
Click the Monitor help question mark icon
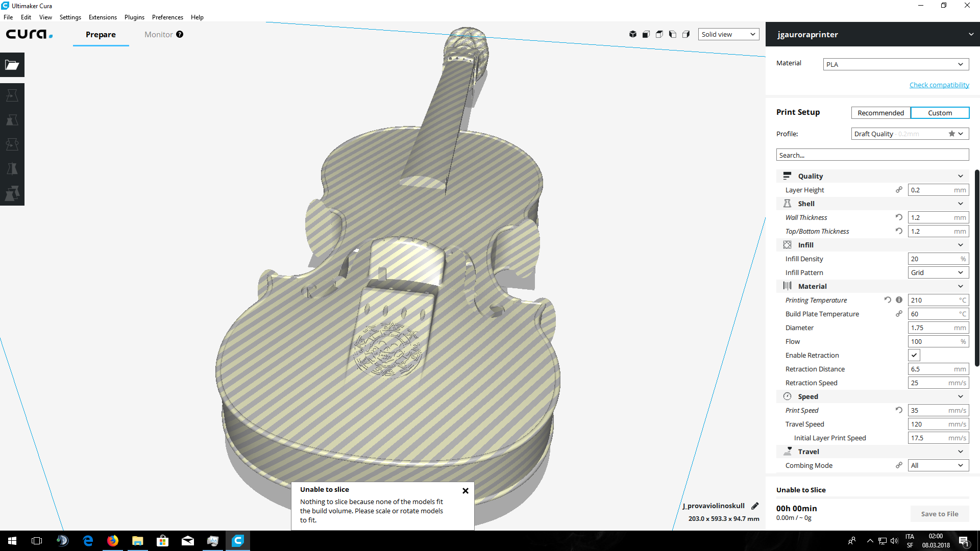coord(180,34)
